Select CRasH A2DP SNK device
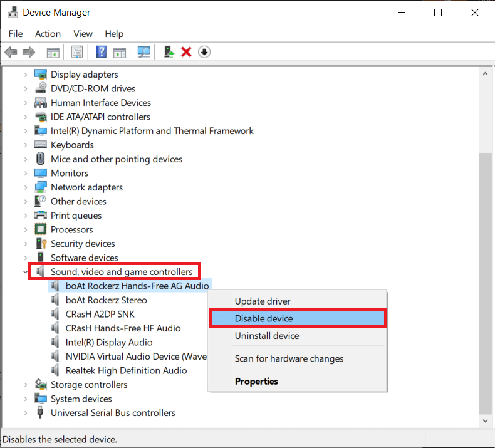495x448 pixels. click(x=100, y=314)
